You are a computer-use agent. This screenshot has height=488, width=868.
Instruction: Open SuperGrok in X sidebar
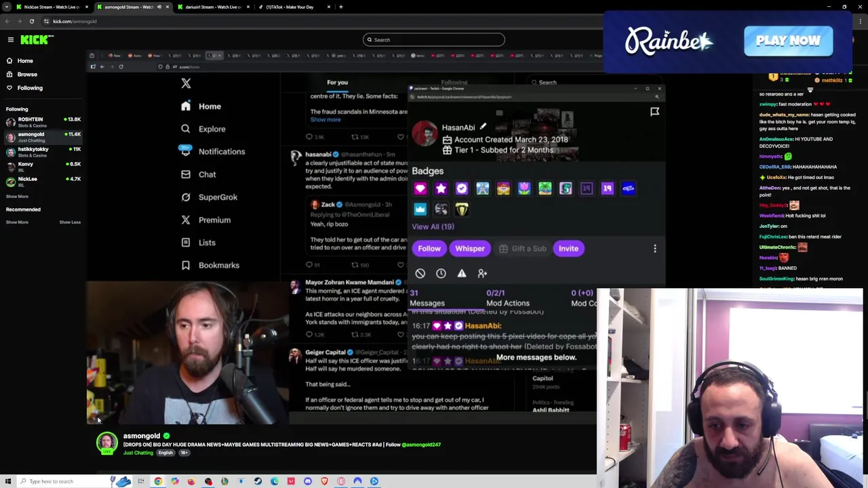(x=209, y=197)
